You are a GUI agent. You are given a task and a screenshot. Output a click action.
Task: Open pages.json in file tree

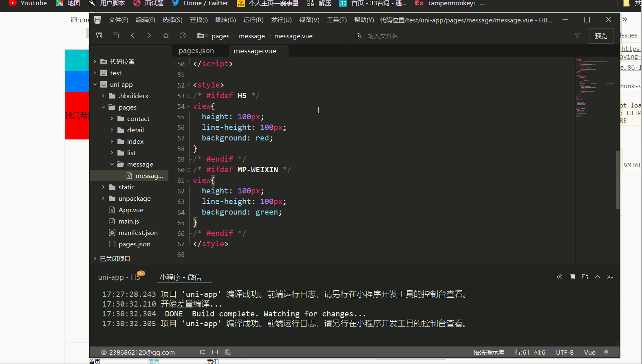tap(134, 244)
